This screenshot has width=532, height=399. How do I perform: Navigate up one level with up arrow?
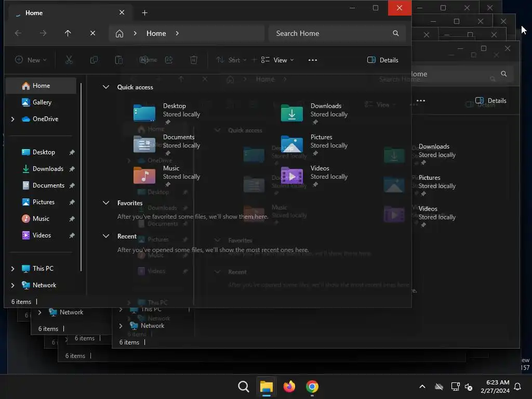(68, 33)
